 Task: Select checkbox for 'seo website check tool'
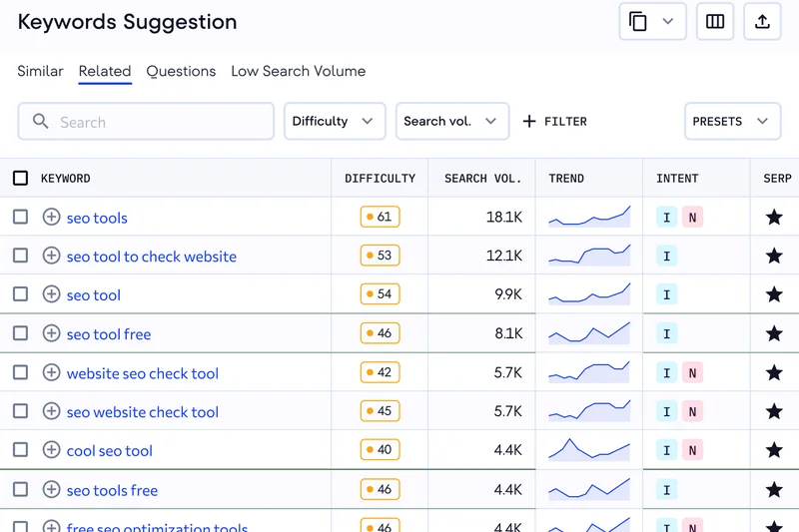point(20,411)
